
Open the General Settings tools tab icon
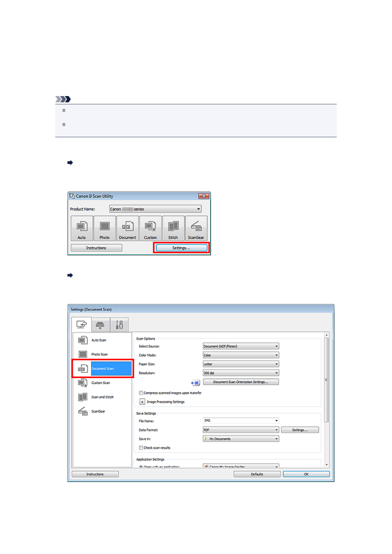coord(119,325)
